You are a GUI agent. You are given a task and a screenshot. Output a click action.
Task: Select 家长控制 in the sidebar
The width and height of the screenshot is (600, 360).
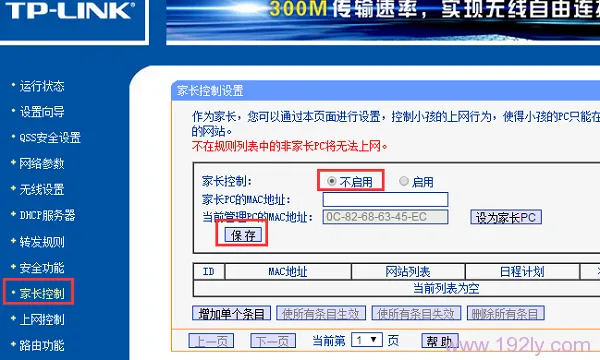coord(42,293)
